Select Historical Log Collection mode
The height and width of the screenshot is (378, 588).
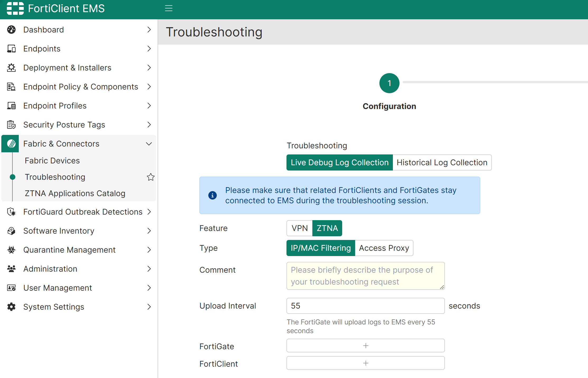click(442, 162)
